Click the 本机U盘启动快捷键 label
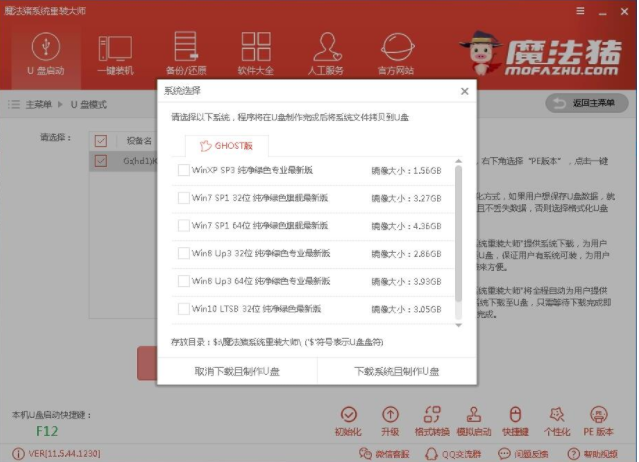Image resolution: width=639 pixels, height=462 pixels. point(52,415)
